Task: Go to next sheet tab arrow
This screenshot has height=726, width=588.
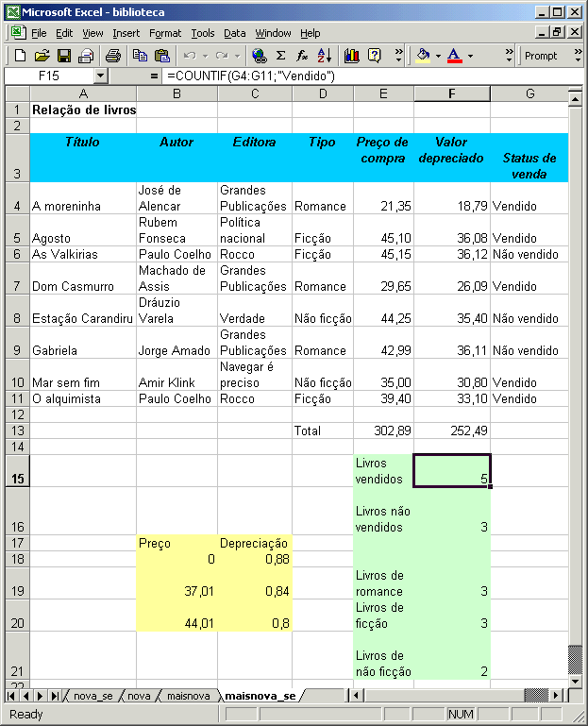Action: (x=41, y=696)
